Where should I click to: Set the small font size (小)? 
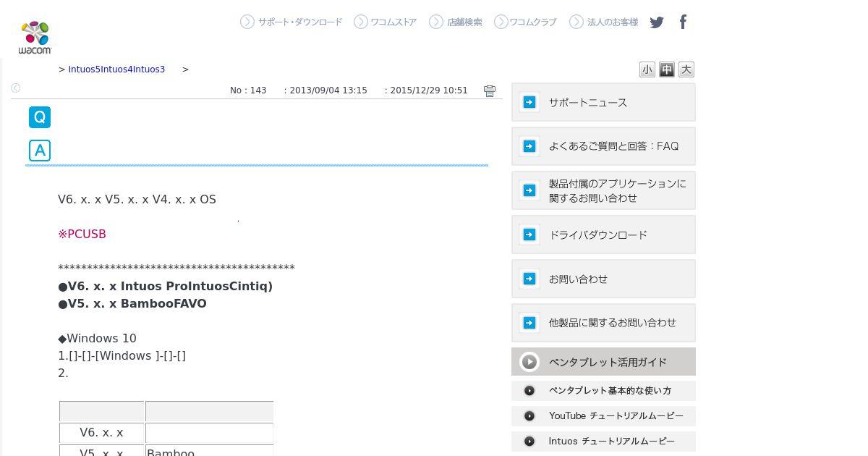[x=647, y=69]
